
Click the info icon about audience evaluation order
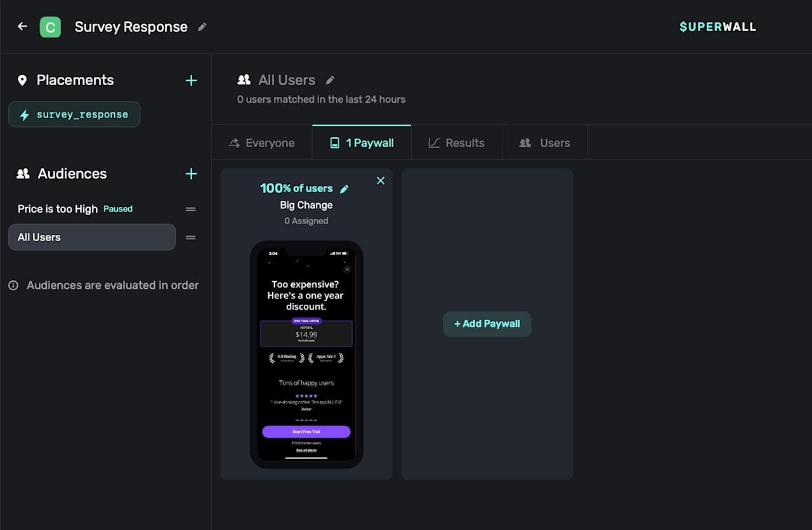(13, 285)
